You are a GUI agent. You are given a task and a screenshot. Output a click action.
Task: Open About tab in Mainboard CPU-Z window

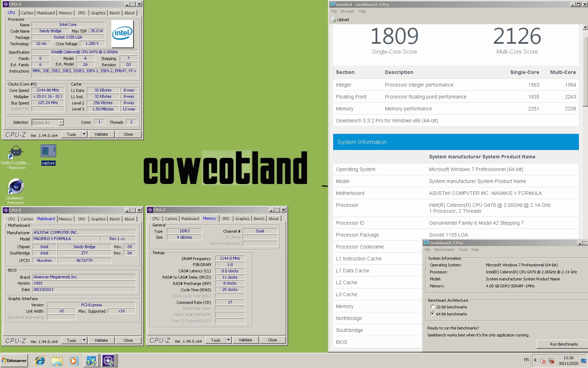129,219
